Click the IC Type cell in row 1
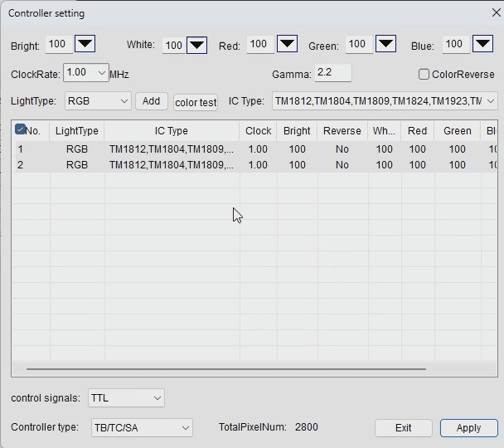Image resolution: width=504 pixels, height=448 pixels. click(x=172, y=149)
